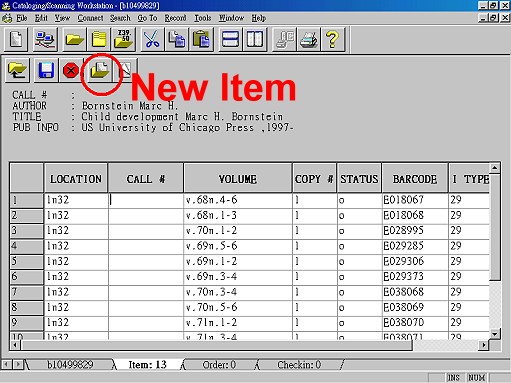Viewport: 511px width, 383px height.
Task: Click the BARCODE column header
Action: tap(415, 179)
